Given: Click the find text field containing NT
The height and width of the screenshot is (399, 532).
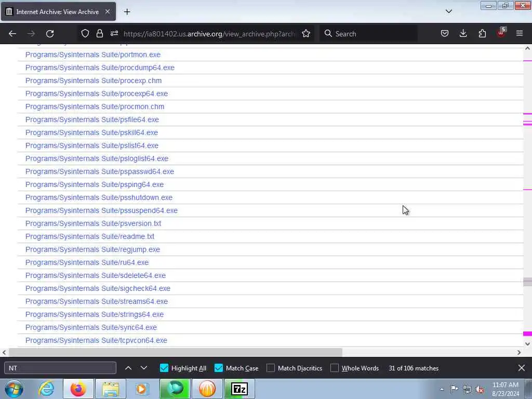Looking at the screenshot, I should coord(60,368).
